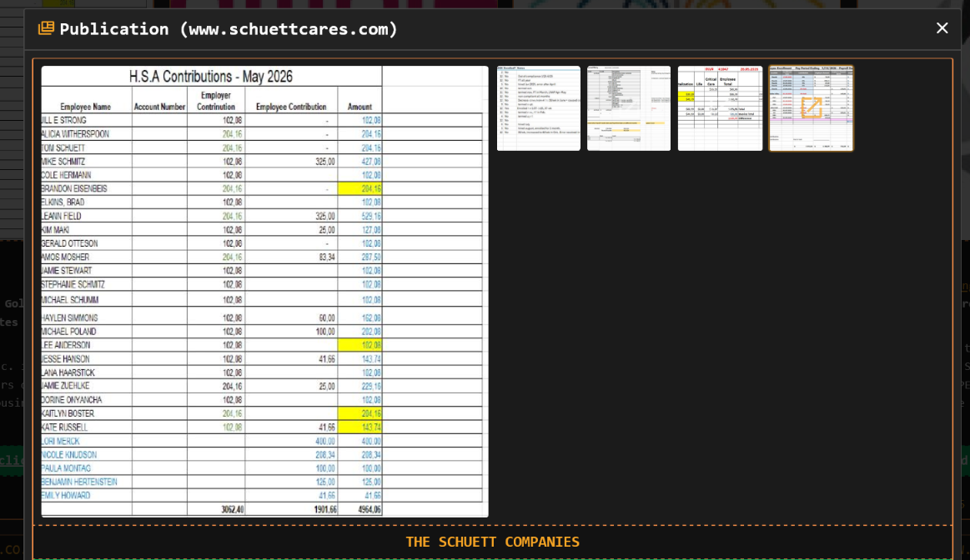Open the enrollment notes thumbnail with Yes/No column
The height and width of the screenshot is (560, 970).
(x=539, y=108)
